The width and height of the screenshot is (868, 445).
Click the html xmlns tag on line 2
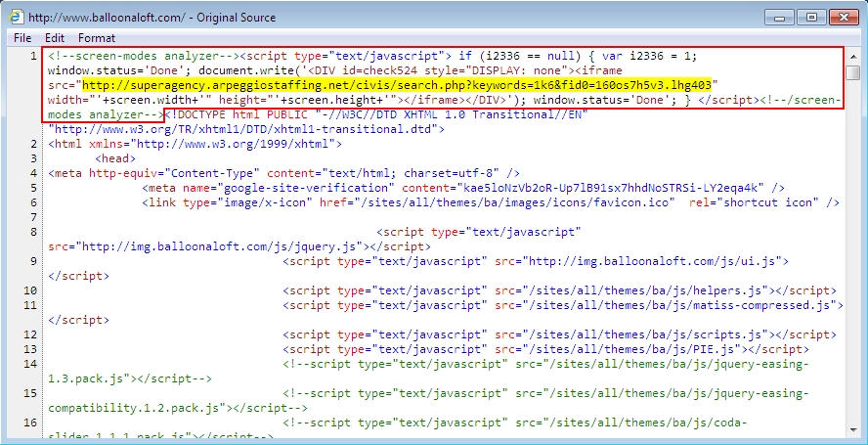[195, 144]
